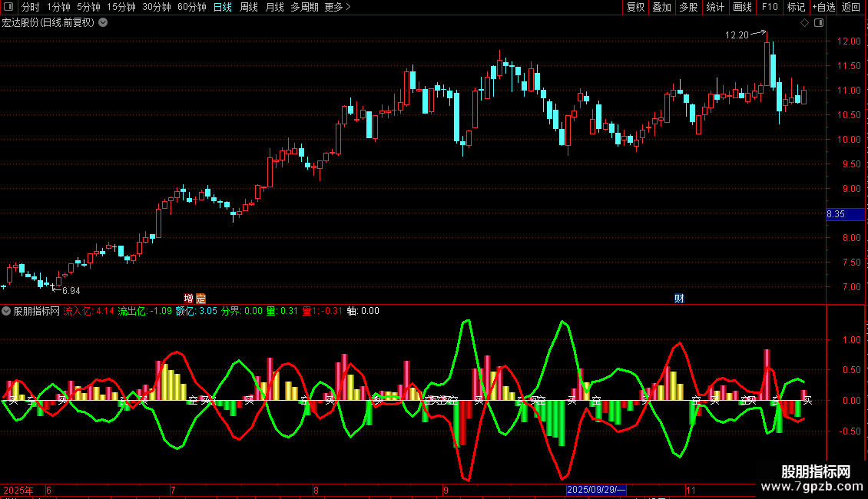Select the 周线 weekly period
Viewport: 868px width, 499px height.
pyautogui.click(x=249, y=8)
